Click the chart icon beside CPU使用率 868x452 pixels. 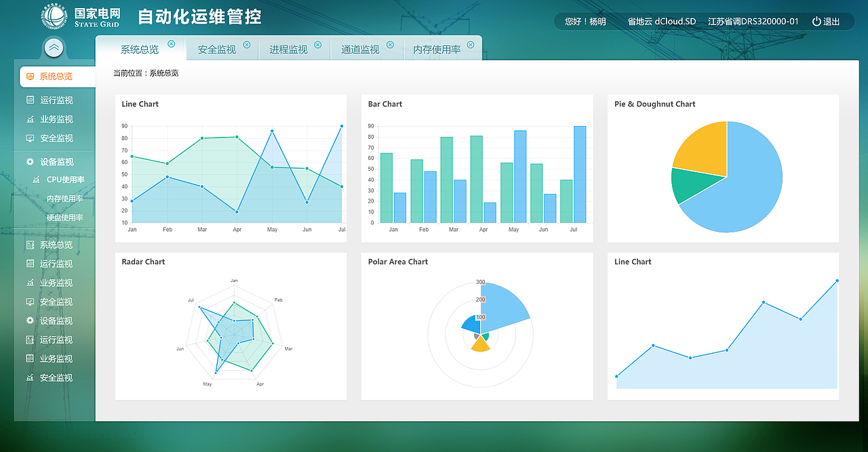pyautogui.click(x=36, y=180)
